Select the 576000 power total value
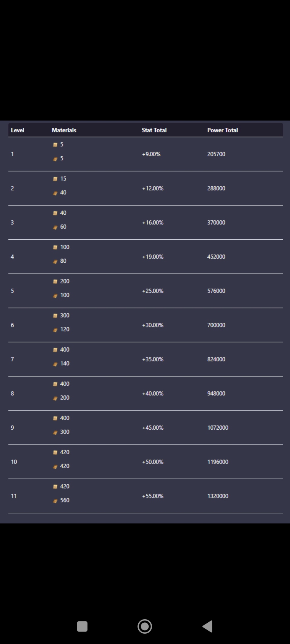 tap(216, 291)
